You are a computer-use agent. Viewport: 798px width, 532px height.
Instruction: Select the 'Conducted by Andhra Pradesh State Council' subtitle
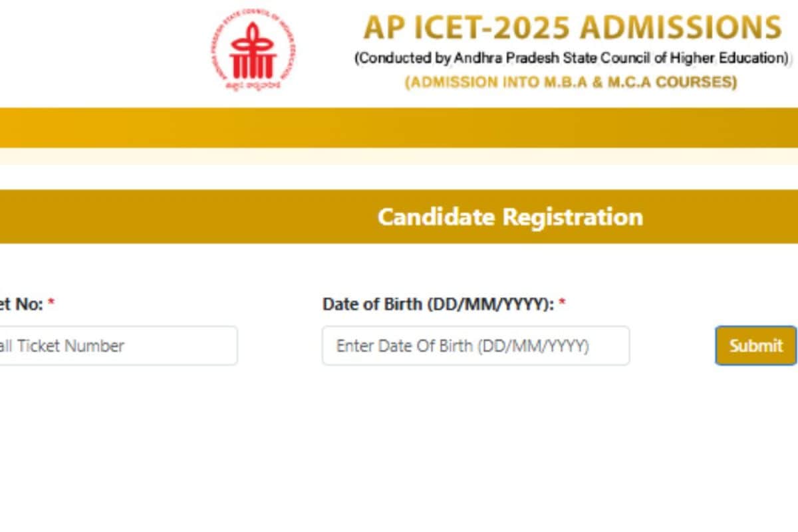tap(573, 59)
